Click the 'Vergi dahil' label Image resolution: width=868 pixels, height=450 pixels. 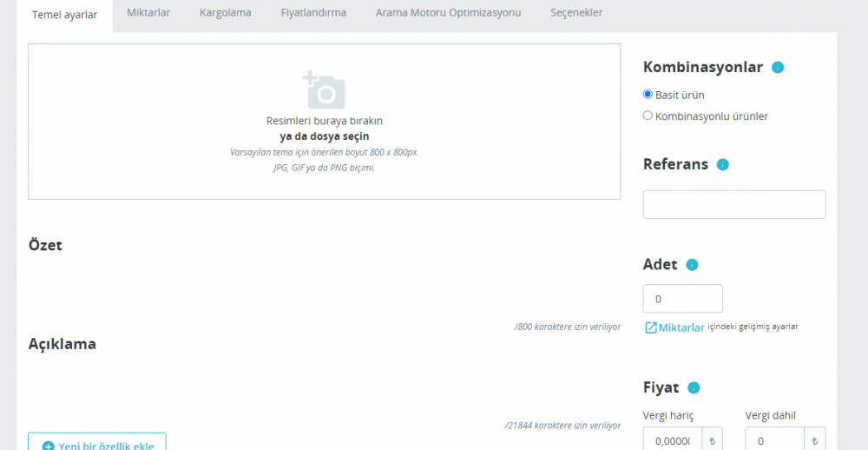[x=771, y=415]
